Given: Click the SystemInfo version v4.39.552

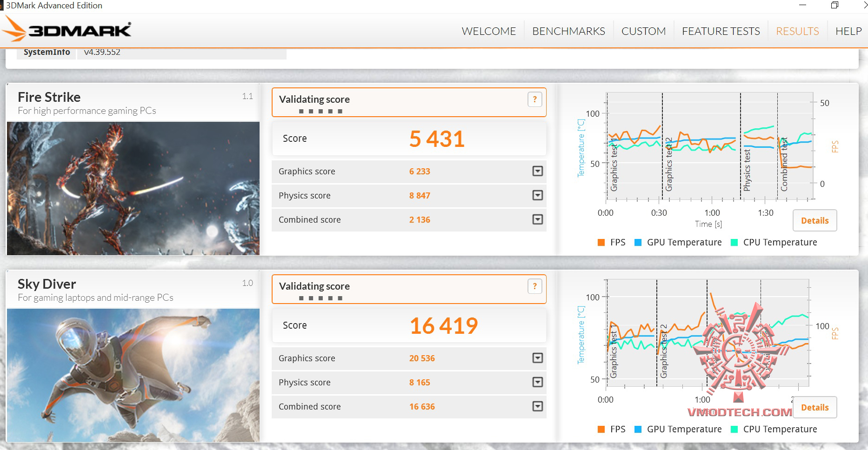Looking at the screenshot, I should [102, 52].
